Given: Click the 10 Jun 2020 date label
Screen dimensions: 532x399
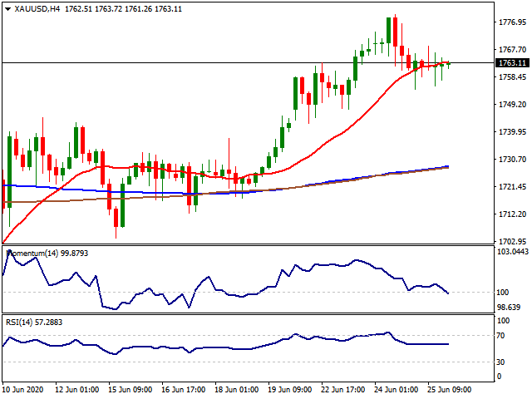Looking at the screenshot, I should point(22,390).
